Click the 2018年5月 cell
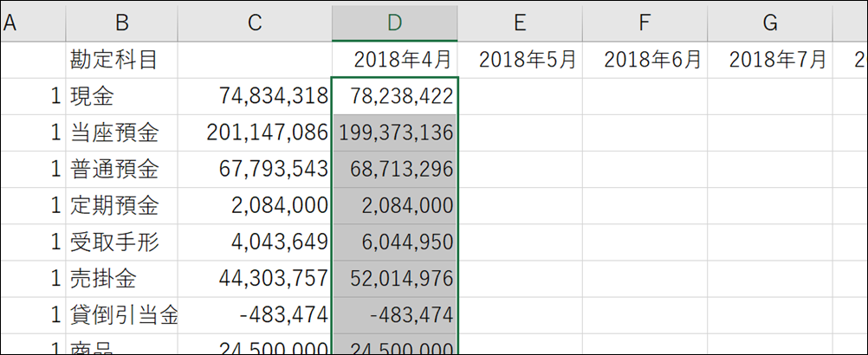The image size is (868, 355). click(520, 60)
